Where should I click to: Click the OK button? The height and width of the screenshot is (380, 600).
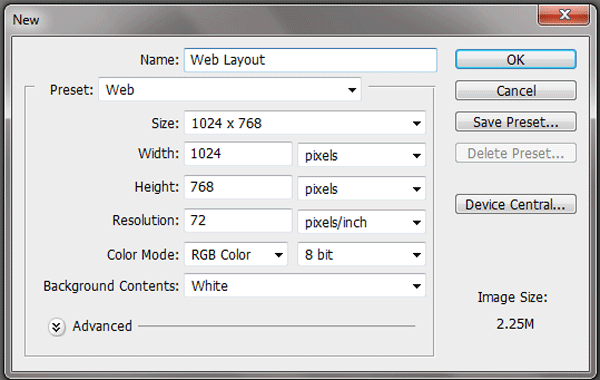[x=515, y=60]
